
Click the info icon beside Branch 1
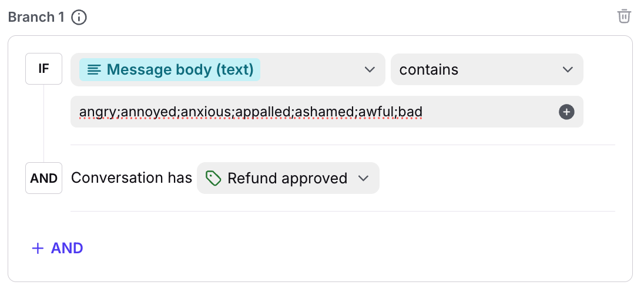79,18
